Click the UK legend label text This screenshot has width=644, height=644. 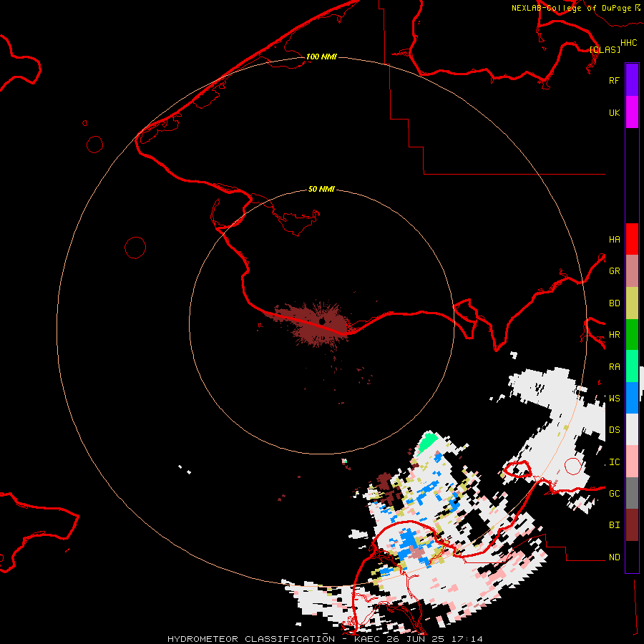click(x=614, y=112)
